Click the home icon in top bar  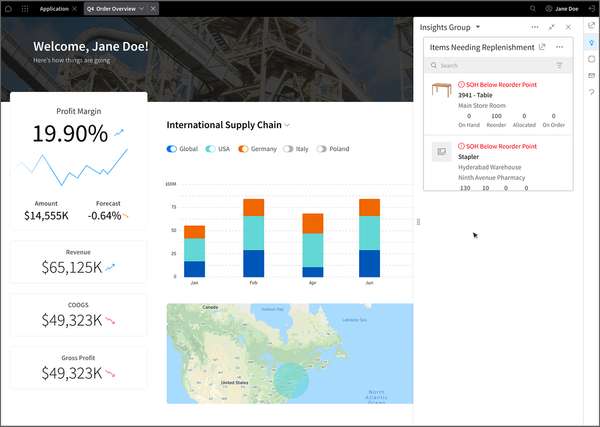coord(8,8)
